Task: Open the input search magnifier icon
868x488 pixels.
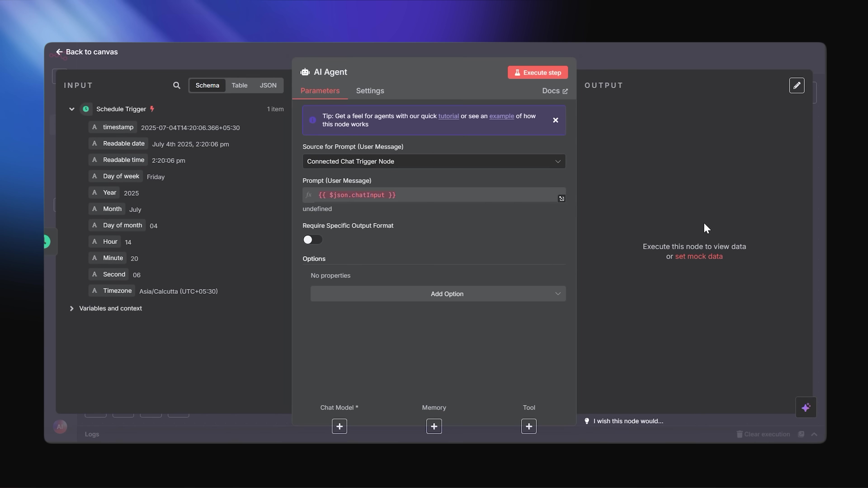Action: tap(177, 86)
